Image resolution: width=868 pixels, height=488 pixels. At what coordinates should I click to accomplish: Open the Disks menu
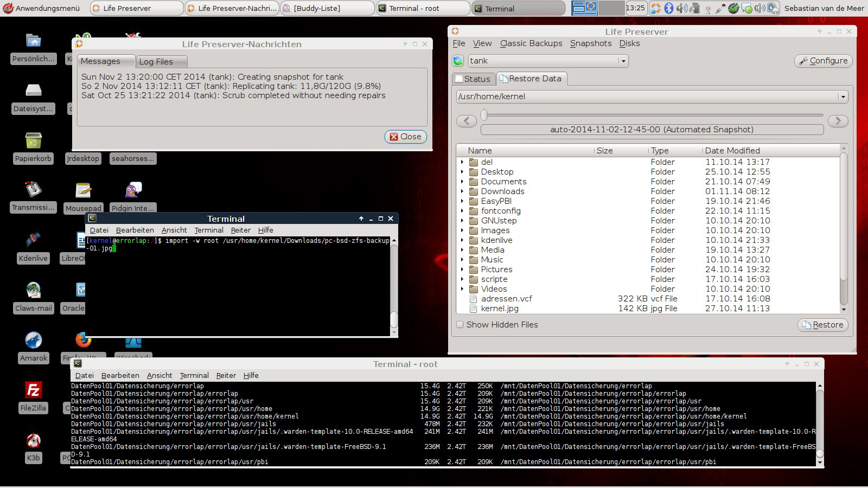(x=629, y=43)
